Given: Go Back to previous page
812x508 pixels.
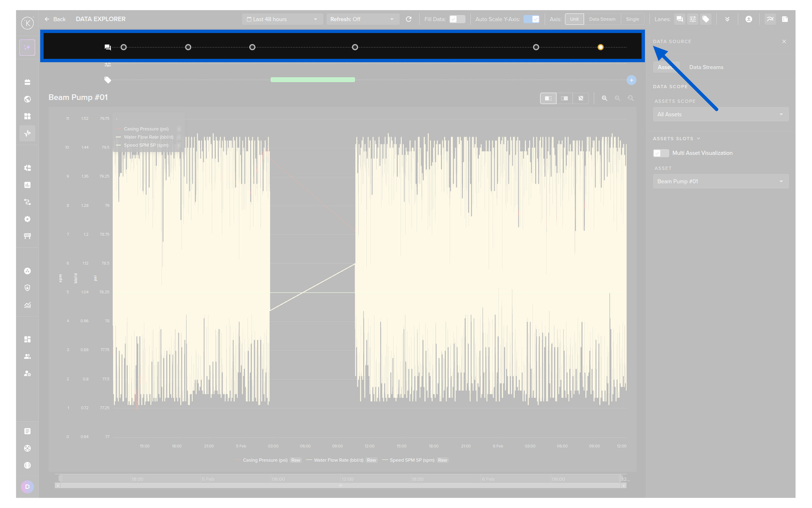Looking at the screenshot, I should pyautogui.click(x=55, y=19).
